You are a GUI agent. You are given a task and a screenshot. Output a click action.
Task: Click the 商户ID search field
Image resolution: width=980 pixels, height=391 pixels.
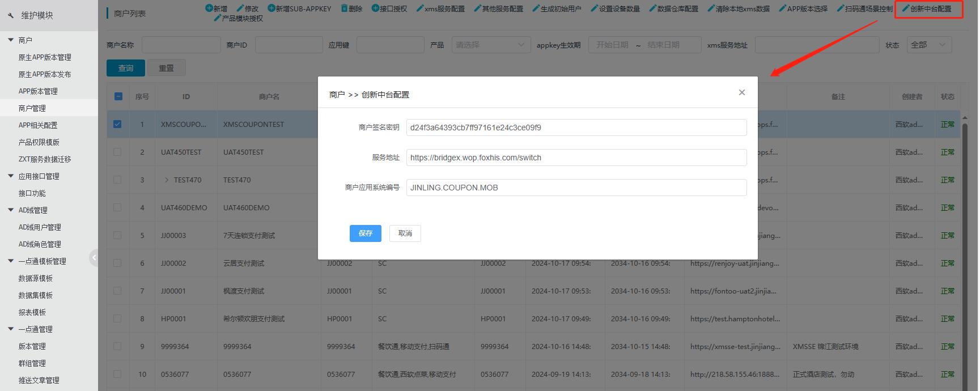click(x=289, y=45)
